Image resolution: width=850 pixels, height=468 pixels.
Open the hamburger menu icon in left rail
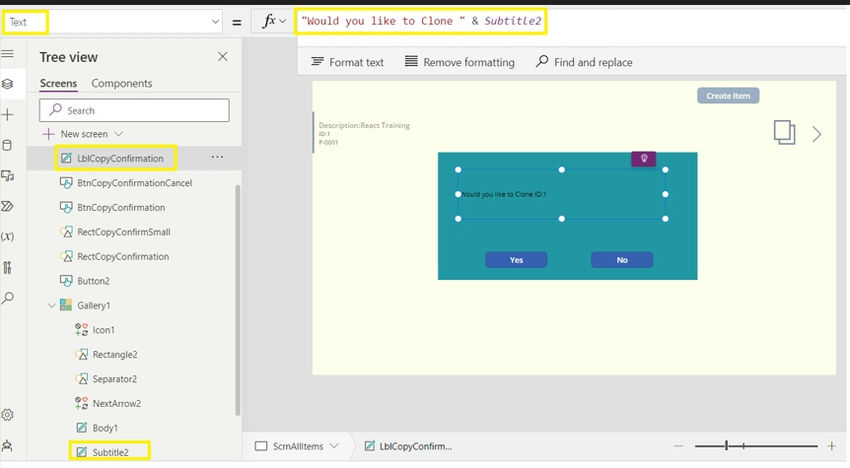point(8,54)
